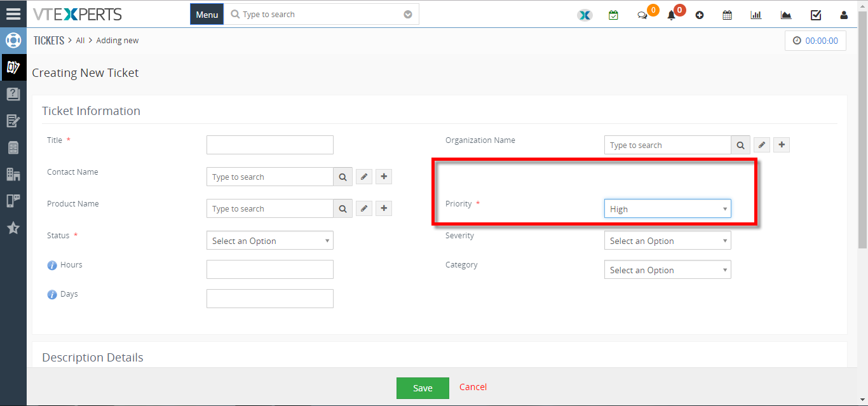Open the chat comments icon
This screenshot has height=406, width=868.
coord(642,15)
